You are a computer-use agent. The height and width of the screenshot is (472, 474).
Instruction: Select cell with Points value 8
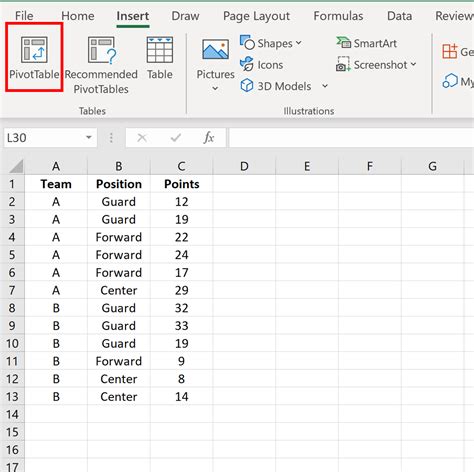tap(181, 379)
